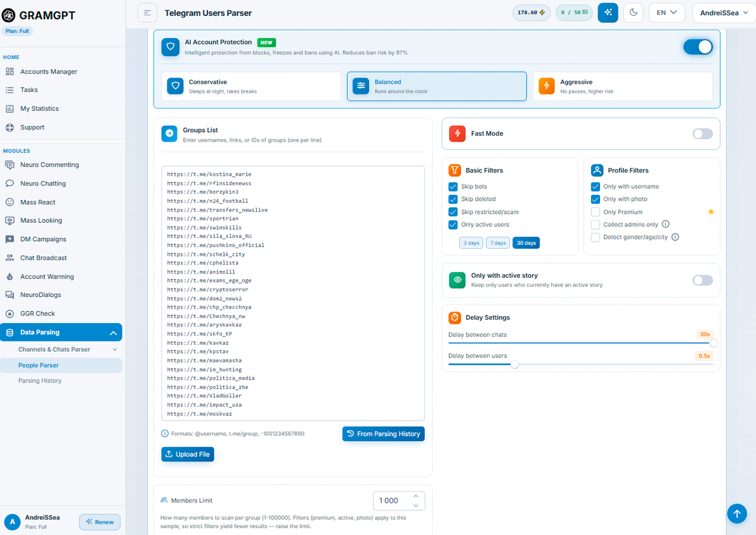This screenshot has width=756, height=535.
Task: Click the Account Warming flame icon
Action: tap(10, 277)
